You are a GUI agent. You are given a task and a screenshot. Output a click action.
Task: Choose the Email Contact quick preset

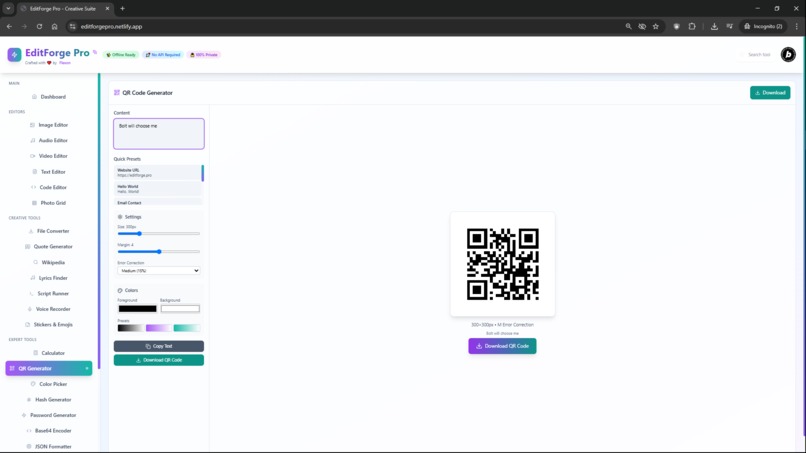[158, 202]
